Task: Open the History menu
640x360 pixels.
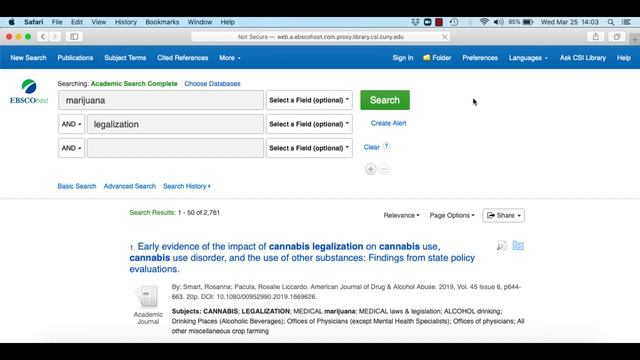Action: click(126, 22)
